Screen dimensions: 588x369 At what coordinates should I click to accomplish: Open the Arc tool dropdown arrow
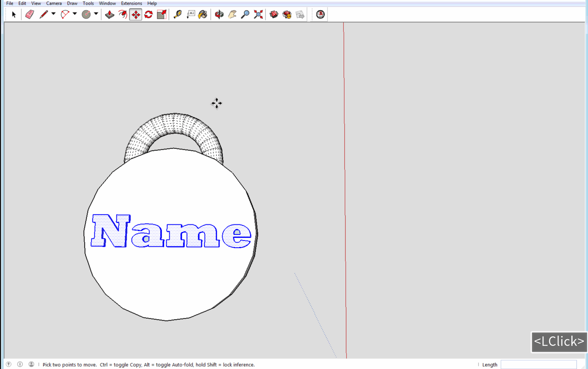tap(75, 14)
